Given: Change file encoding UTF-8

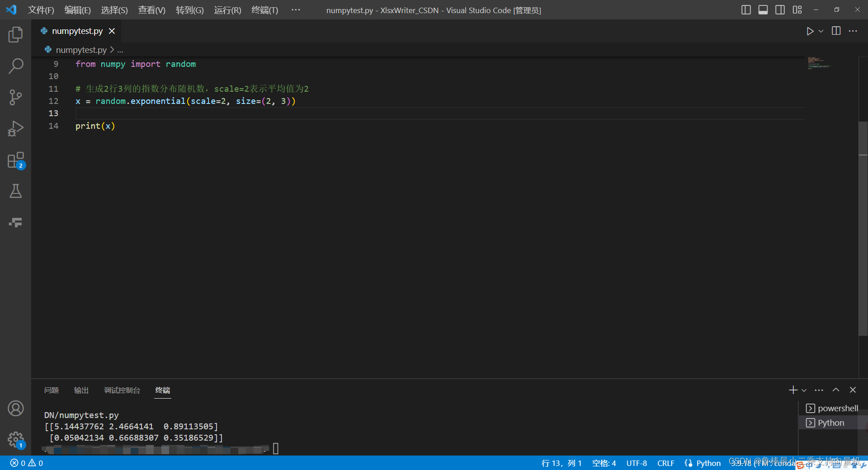Looking at the screenshot, I should click(x=637, y=463).
